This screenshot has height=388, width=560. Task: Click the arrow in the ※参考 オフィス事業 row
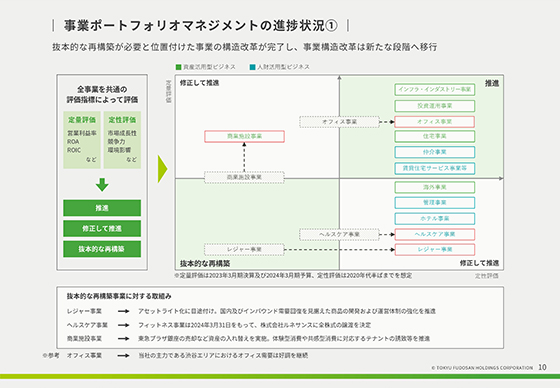pyautogui.click(x=124, y=355)
